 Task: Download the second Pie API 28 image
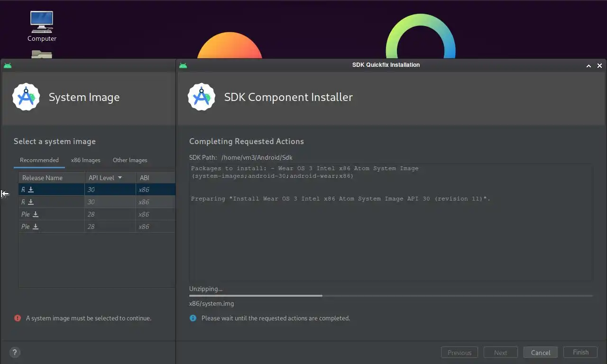(36, 227)
